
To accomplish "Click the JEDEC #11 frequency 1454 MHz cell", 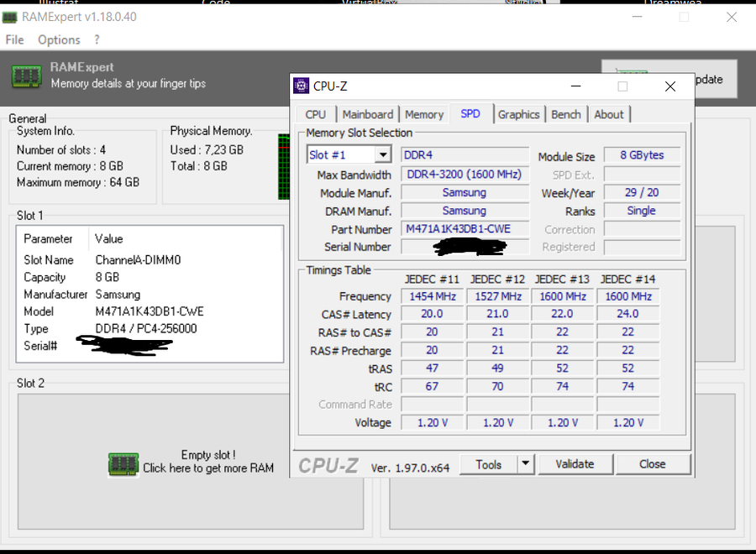I will click(433, 296).
